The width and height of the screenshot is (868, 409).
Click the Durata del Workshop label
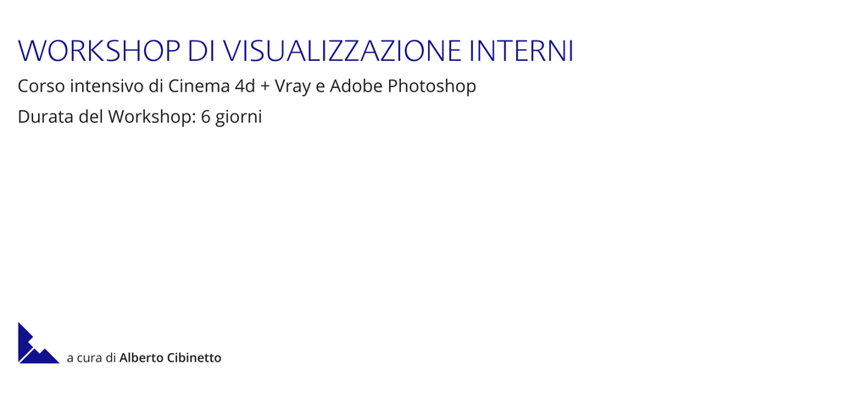click(108, 117)
